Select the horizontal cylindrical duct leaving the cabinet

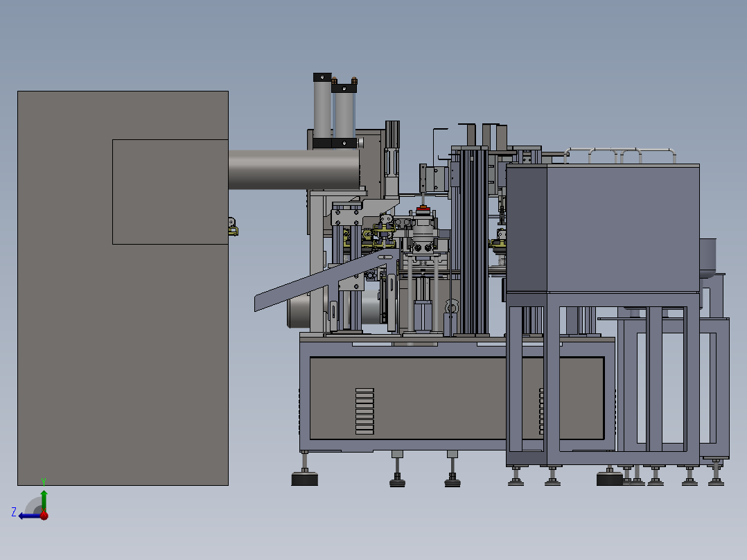tap(294, 170)
